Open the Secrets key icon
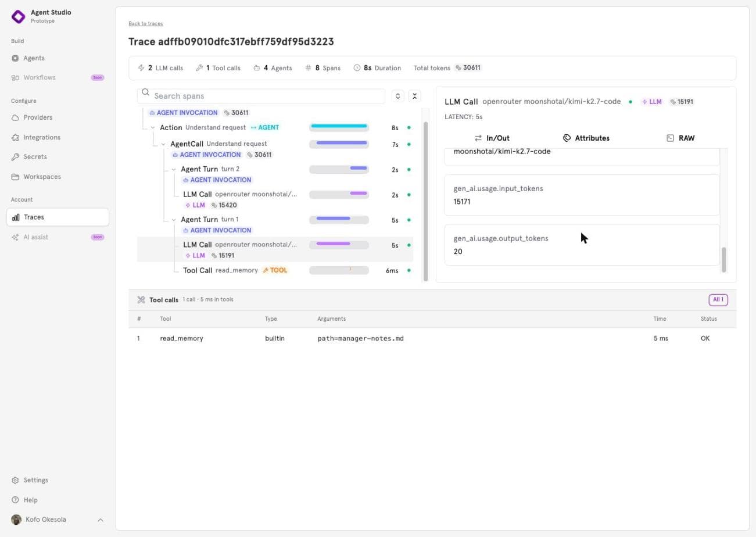Screen dimensions: 756x537 [x=15, y=157]
